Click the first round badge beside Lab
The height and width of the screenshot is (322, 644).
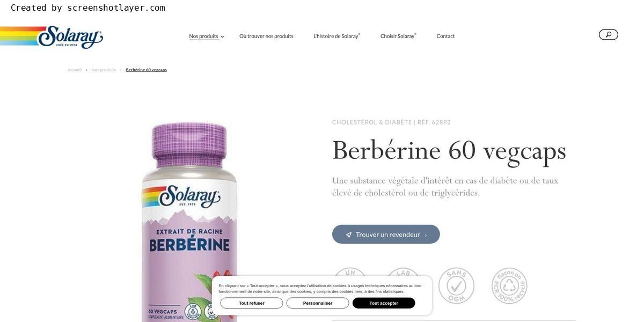(350, 272)
